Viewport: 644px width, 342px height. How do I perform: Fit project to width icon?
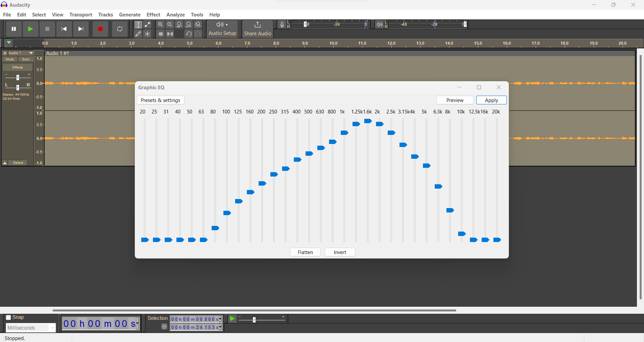pos(189,25)
